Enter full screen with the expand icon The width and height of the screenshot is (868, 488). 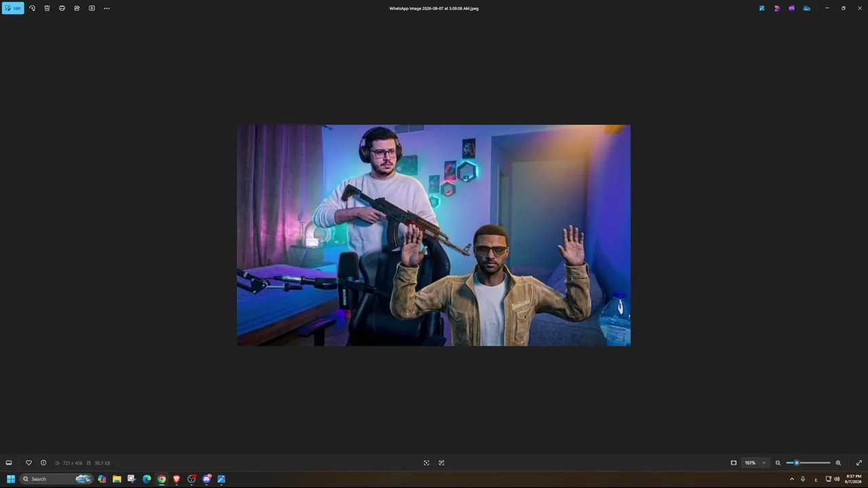coord(859,463)
